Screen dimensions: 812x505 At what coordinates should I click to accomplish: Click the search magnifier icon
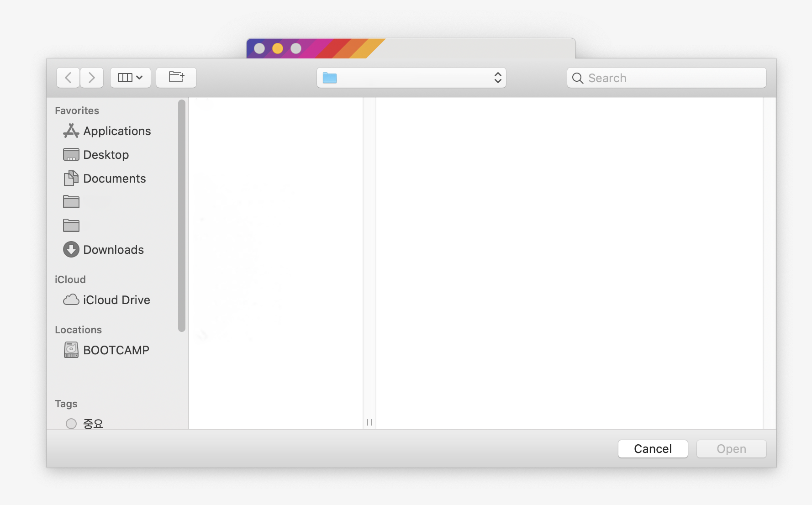(577, 78)
